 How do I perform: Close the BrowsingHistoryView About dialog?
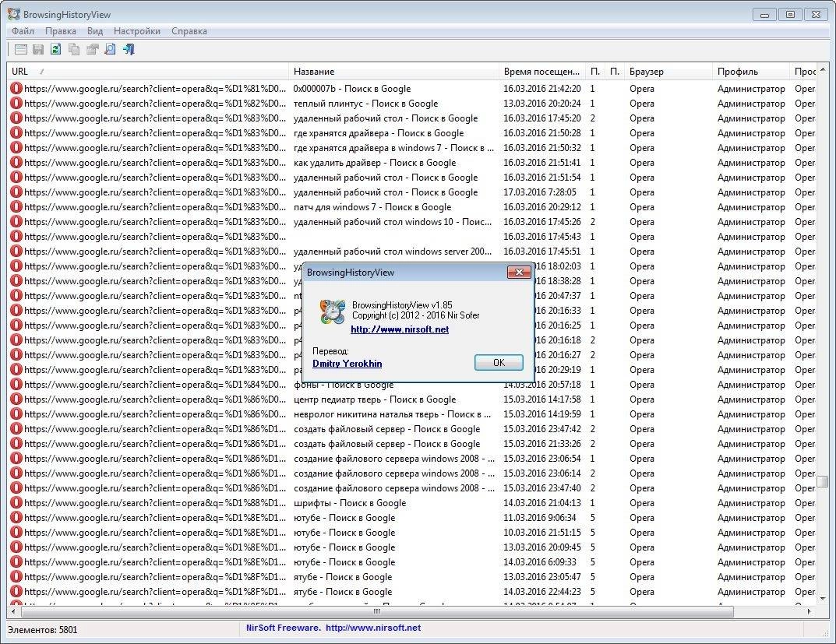[x=519, y=273]
